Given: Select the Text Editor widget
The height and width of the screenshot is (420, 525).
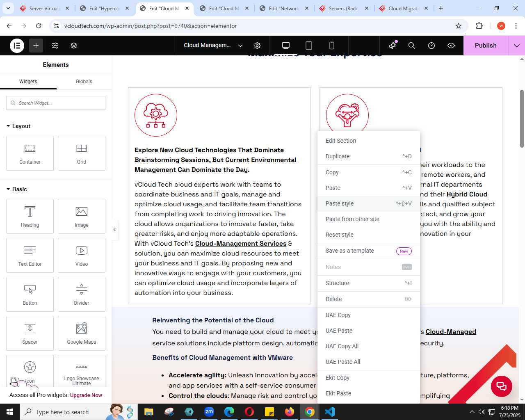Looking at the screenshot, I should pos(30,256).
